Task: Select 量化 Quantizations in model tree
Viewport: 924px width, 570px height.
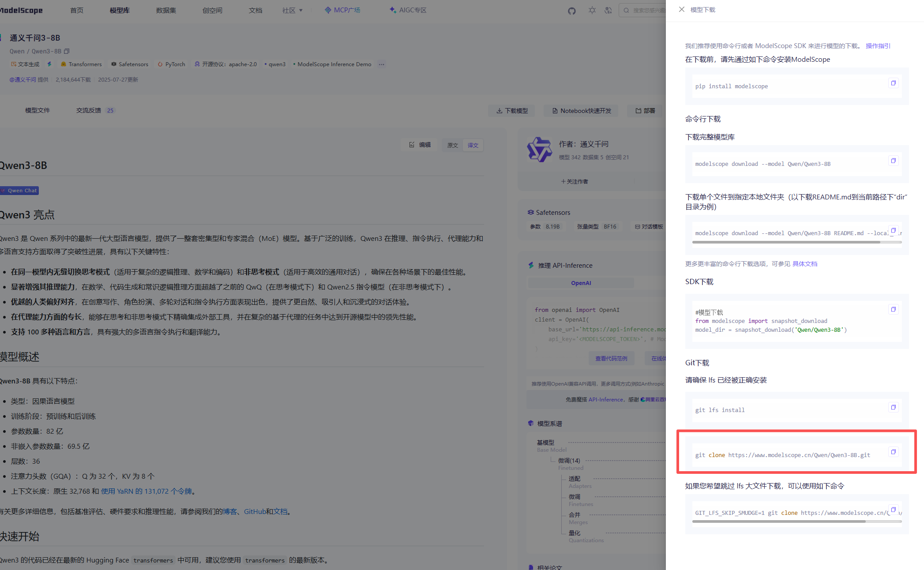Action: coord(586,536)
